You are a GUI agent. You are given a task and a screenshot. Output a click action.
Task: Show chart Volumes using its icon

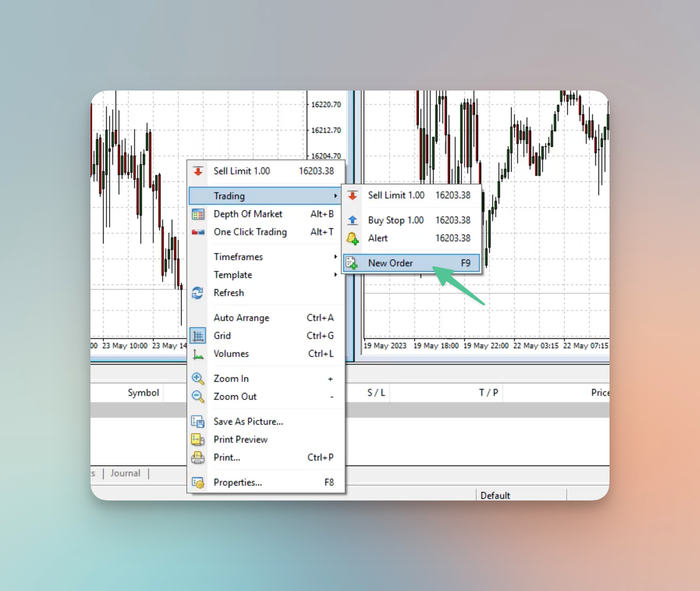tap(198, 354)
